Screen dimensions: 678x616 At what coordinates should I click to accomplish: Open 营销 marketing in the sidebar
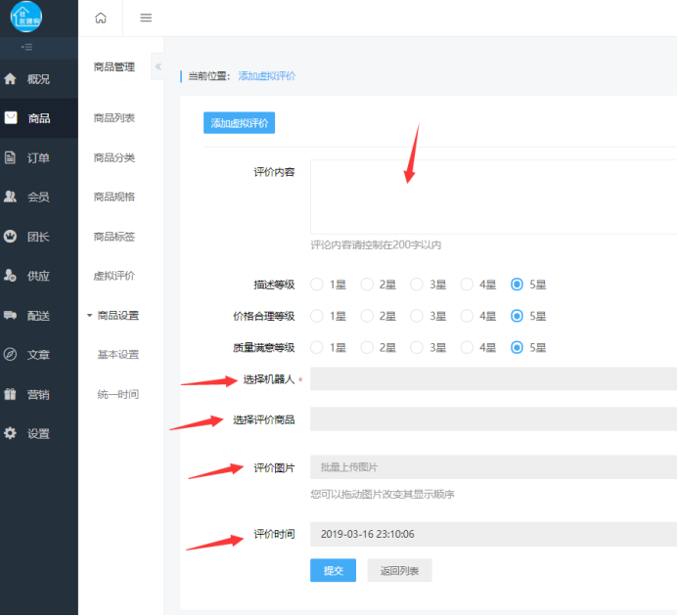(x=38, y=394)
